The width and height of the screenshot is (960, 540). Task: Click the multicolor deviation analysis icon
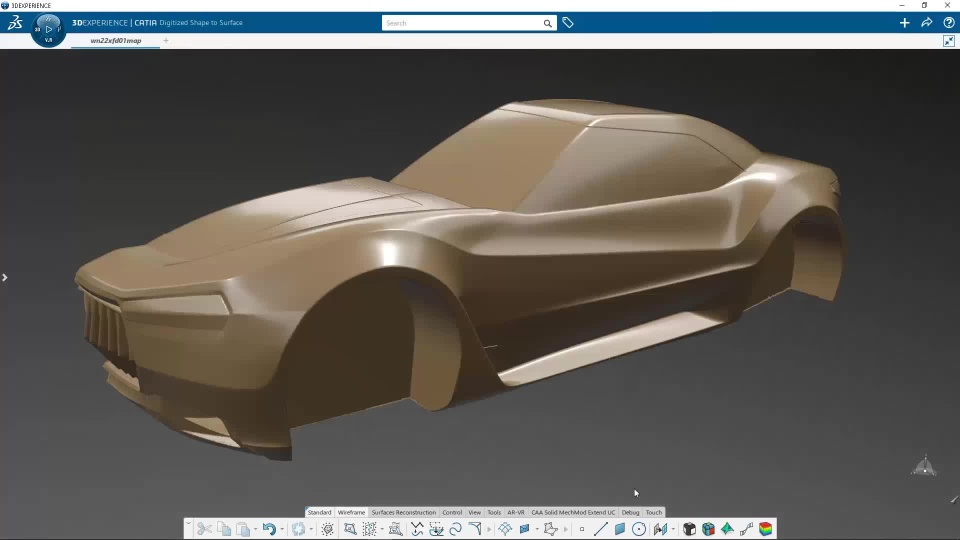(765, 529)
